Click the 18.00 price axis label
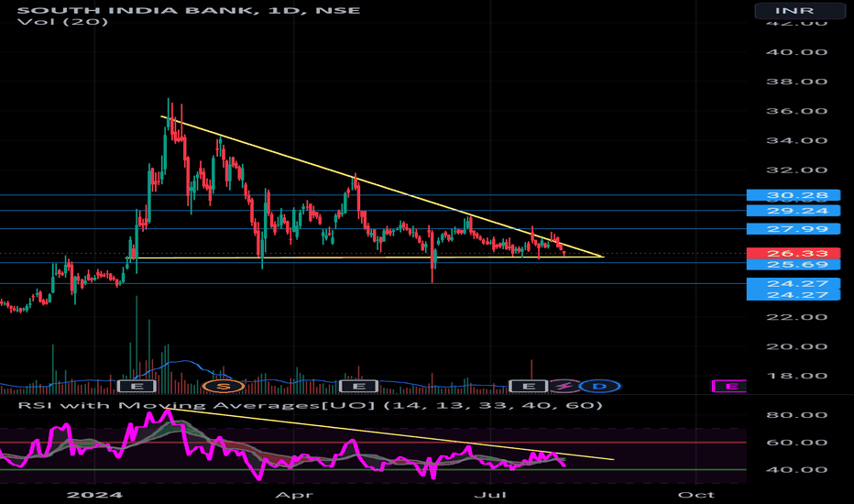Screen dimensions: 854x504 coord(797,376)
